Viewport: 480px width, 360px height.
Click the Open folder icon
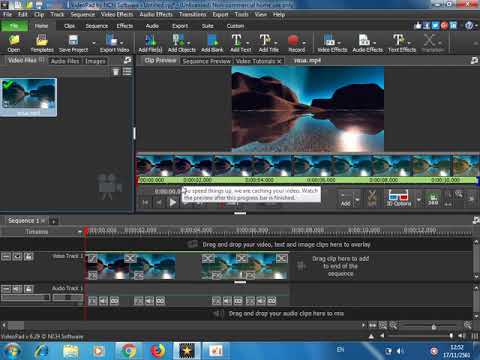coord(14,40)
